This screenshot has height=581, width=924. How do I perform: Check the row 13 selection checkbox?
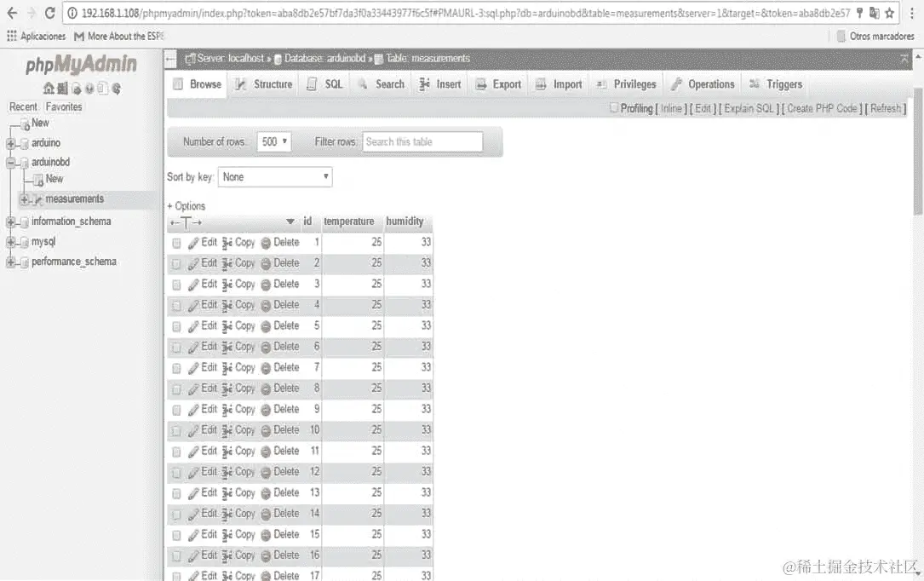(176, 493)
